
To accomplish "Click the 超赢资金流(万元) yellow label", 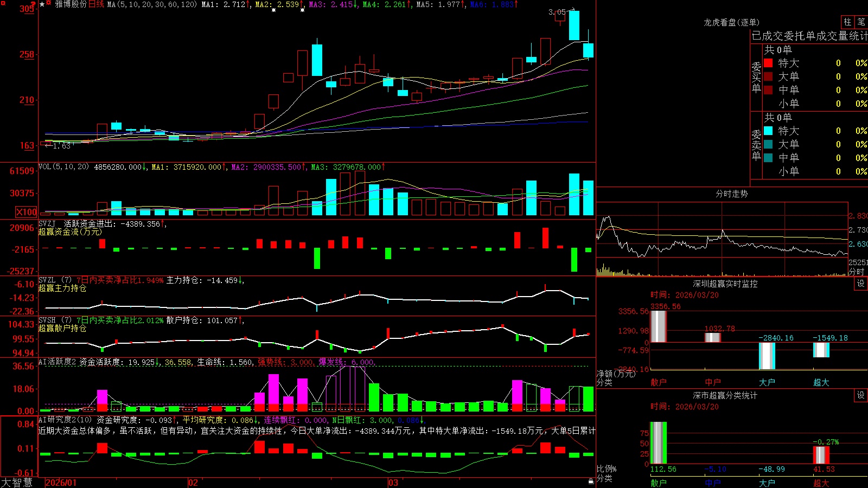I will click(70, 232).
